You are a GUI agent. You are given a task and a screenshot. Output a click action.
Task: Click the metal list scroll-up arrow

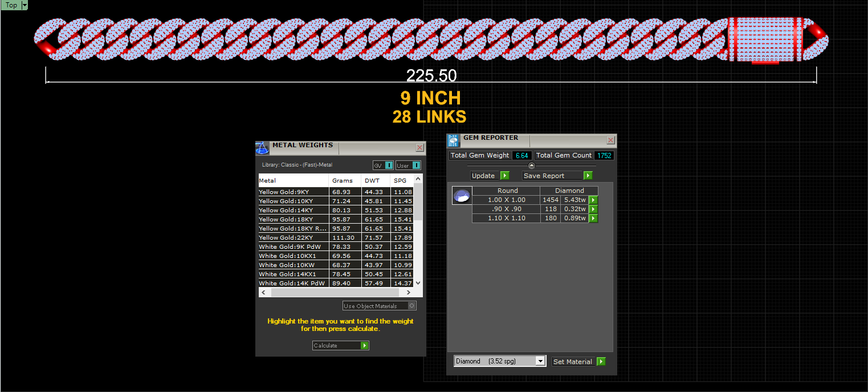pyautogui.click(x=418, y=179)
